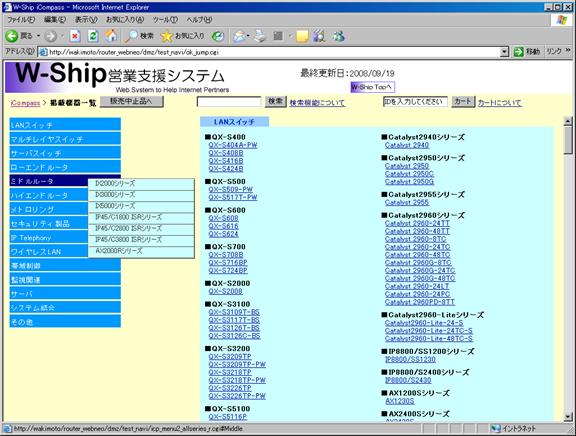
Task: Click the マルチレイヤスイッチ sidebar category
Action: (x=65, y=139)
